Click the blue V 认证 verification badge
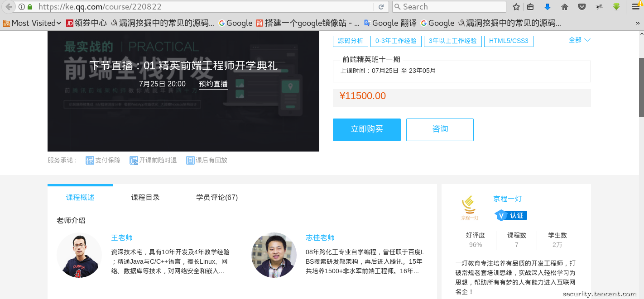The height and width of the screenshot is (299, 644). tap(510, 215)
